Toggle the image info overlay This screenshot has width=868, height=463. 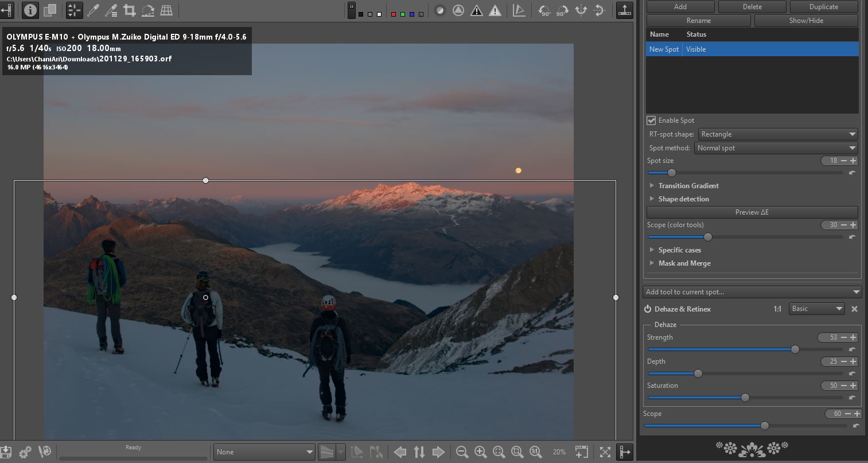(30, 10)
